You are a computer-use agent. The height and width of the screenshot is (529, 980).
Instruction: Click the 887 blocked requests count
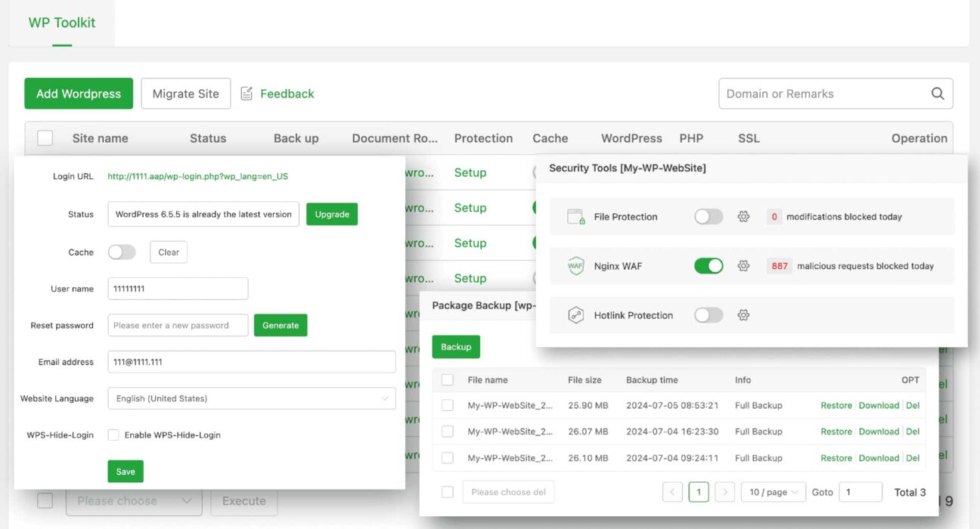[x=780, y=266]
